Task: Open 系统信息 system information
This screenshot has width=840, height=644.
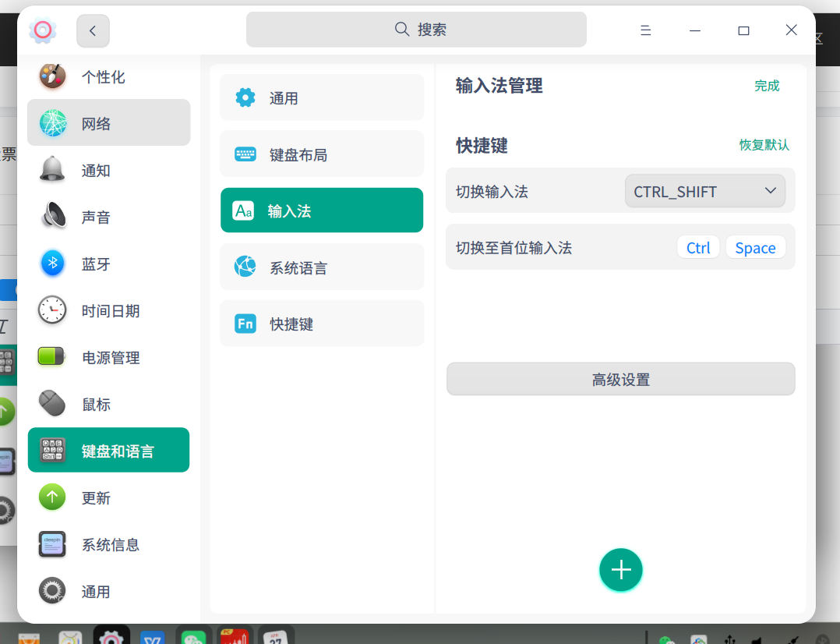Action: click(x=108, y=544)
